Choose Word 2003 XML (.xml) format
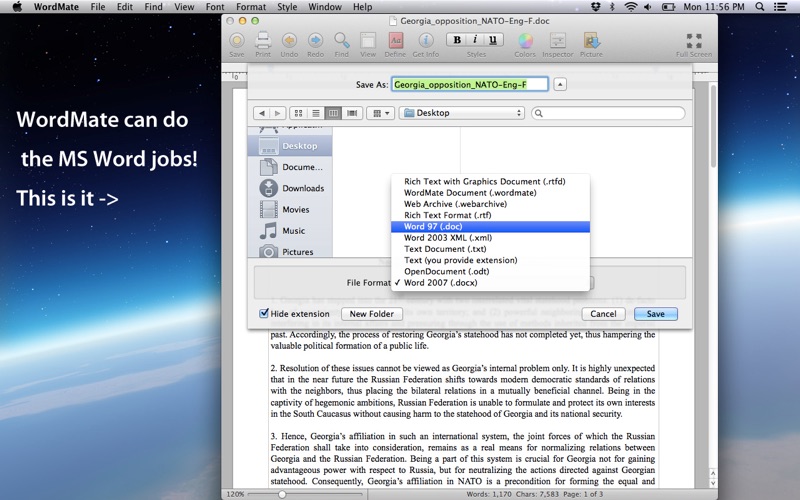 tap(490, 238)
